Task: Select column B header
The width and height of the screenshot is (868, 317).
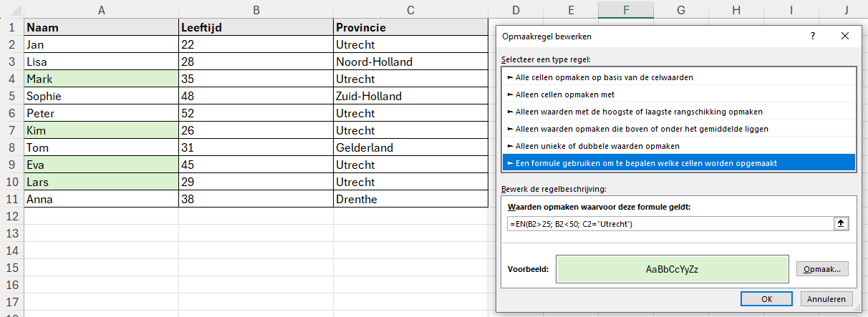Action: pos(256,9)
